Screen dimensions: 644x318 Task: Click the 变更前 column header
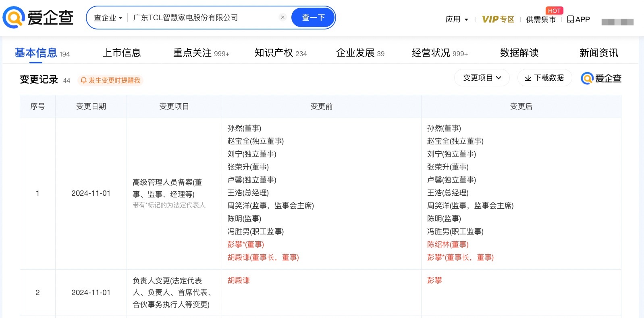click(x=322, y=107)
